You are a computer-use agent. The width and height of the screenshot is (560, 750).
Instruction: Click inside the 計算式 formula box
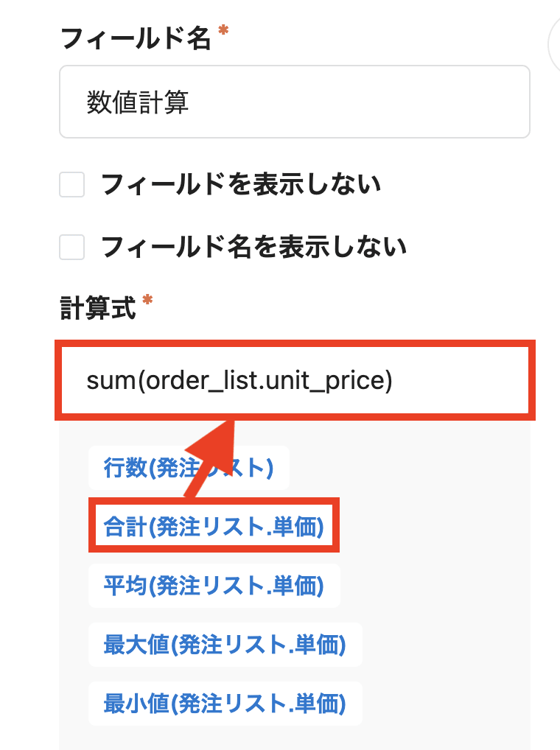pos(295,380)
